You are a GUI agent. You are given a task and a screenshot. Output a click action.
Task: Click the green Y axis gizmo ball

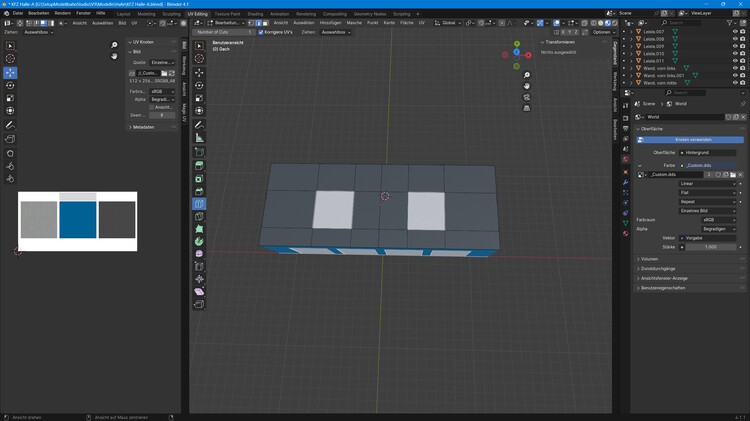[517, 44]
